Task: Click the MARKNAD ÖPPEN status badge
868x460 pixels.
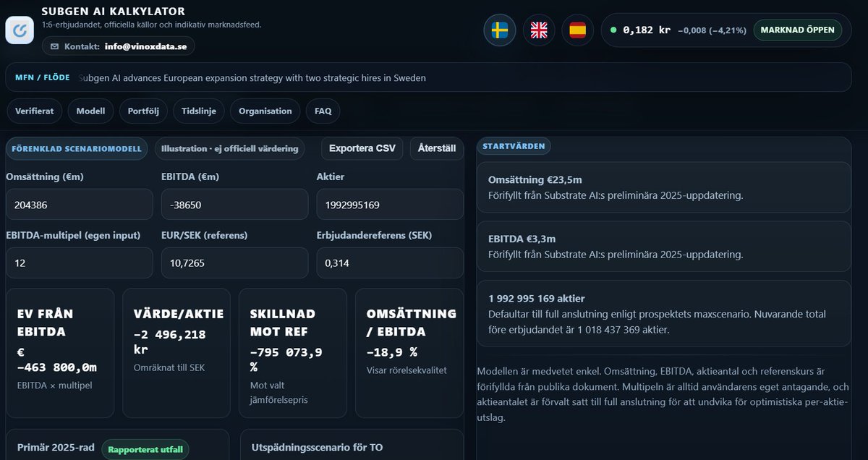Action: (x=798, y=30)
